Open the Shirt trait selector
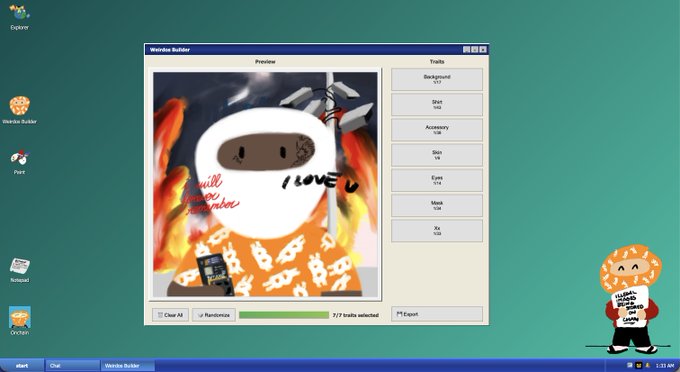The width and height of the screenshot is (680, 372). (437, 104)
